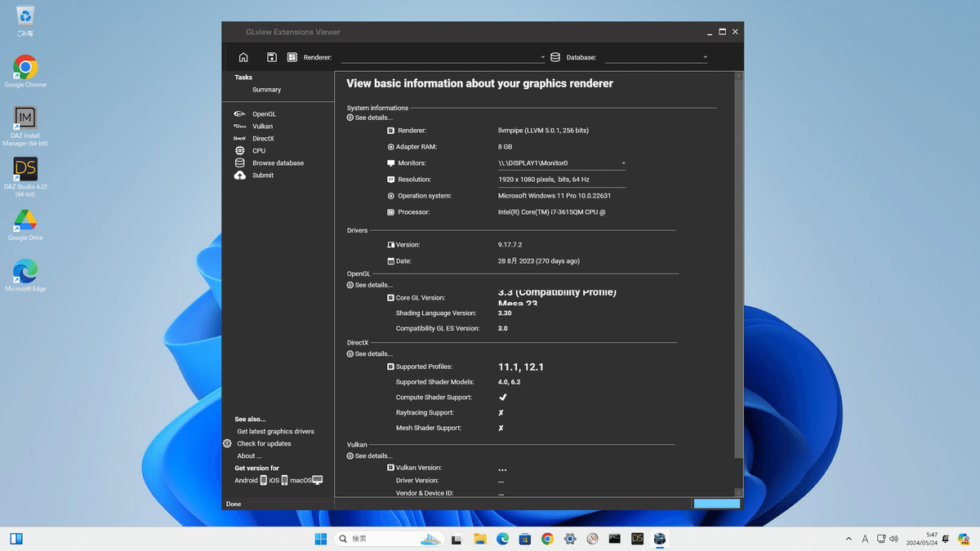Click the Compute Shader Support checkmark

tap(502, 398)
